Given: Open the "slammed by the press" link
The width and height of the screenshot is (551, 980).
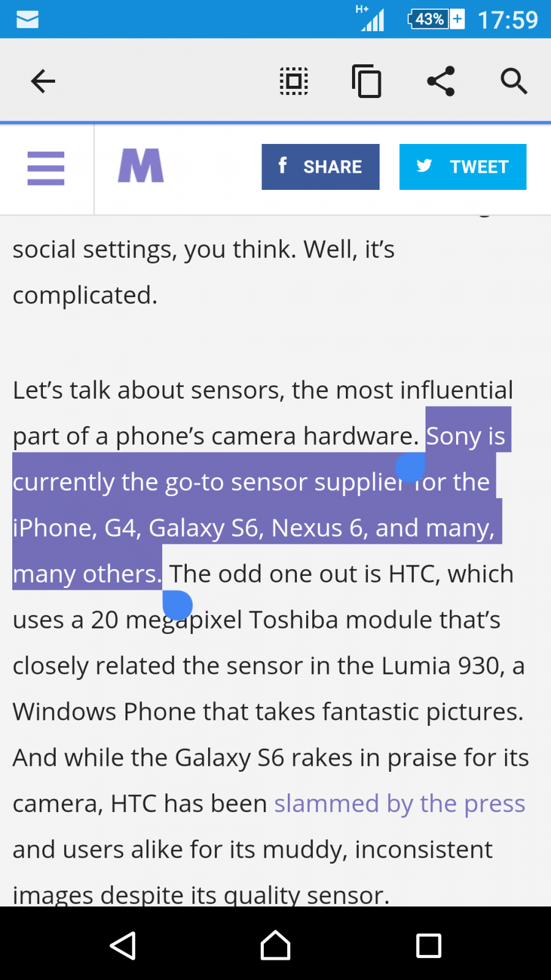Looking at the screenshot, I should pyautogui.click(x=399, y=804).
